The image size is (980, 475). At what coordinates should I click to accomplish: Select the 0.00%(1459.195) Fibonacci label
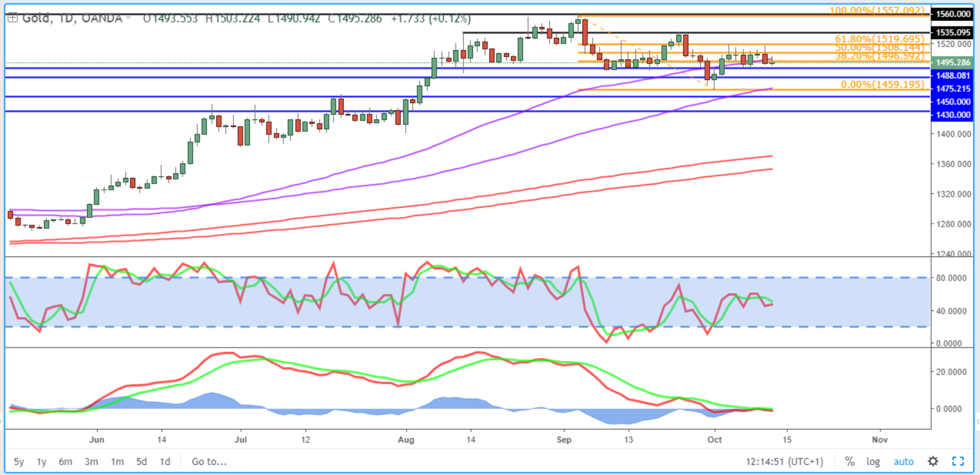[882, 84]
